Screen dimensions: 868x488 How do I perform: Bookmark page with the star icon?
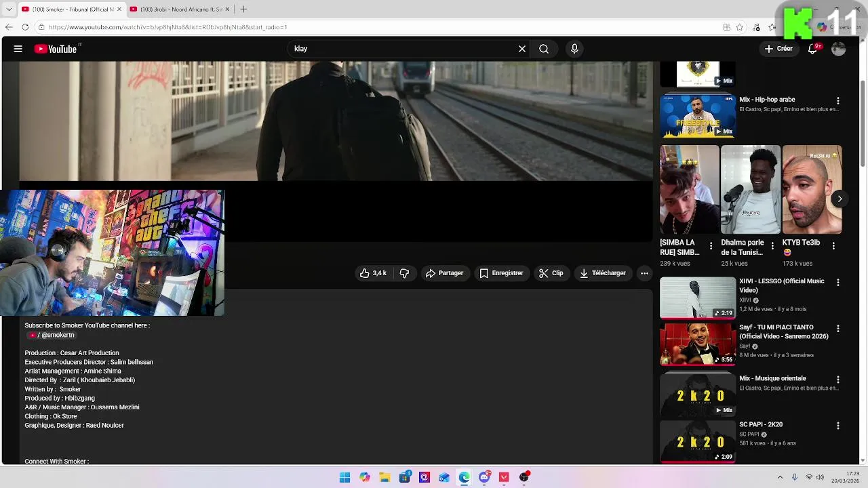click(740, 27)
